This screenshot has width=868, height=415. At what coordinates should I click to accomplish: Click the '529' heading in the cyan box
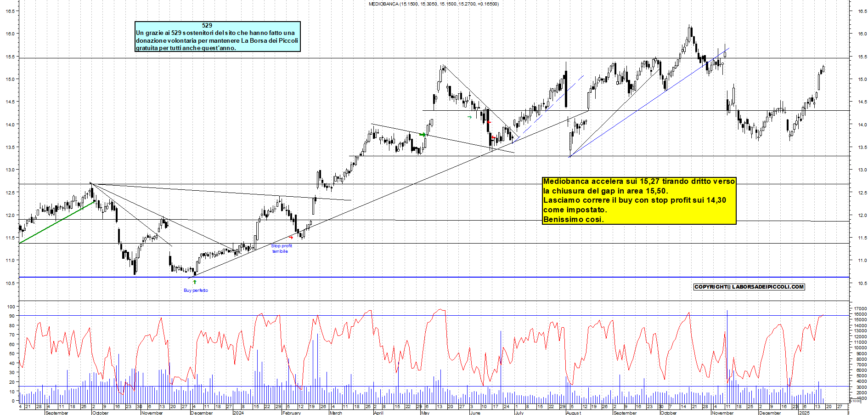pos(207,26)
